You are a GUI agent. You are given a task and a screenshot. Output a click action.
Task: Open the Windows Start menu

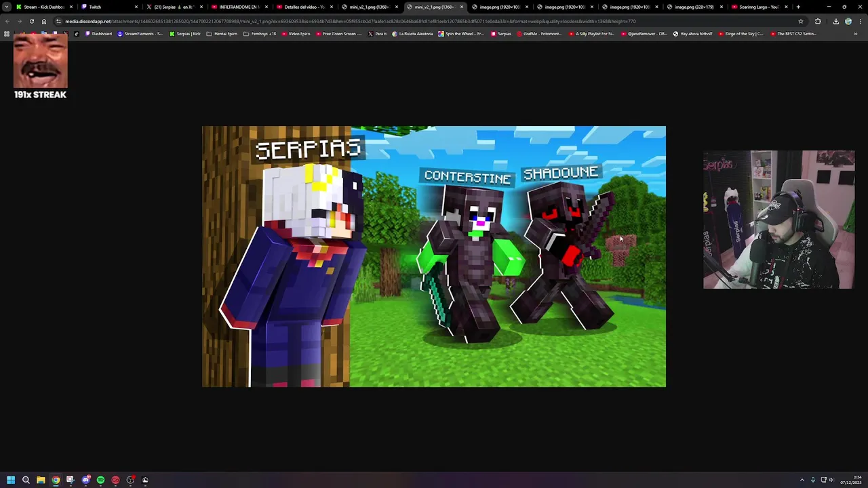coord(11,480)
